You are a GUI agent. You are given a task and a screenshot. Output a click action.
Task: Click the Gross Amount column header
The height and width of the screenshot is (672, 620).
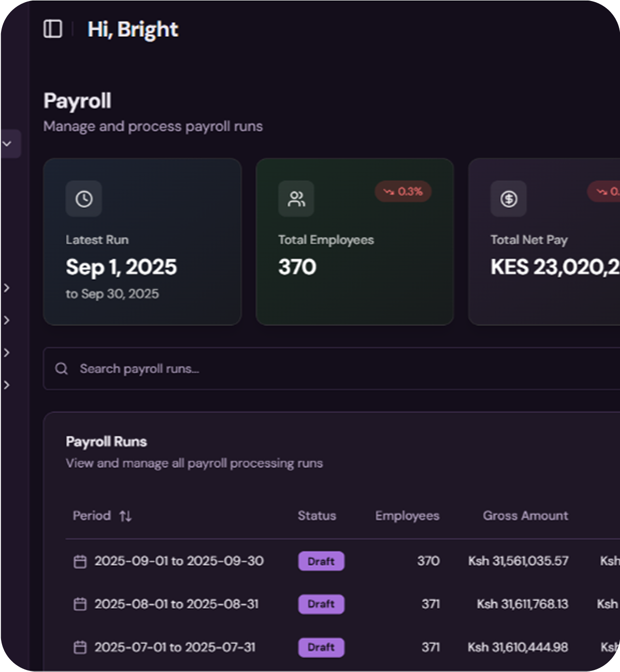525,516
